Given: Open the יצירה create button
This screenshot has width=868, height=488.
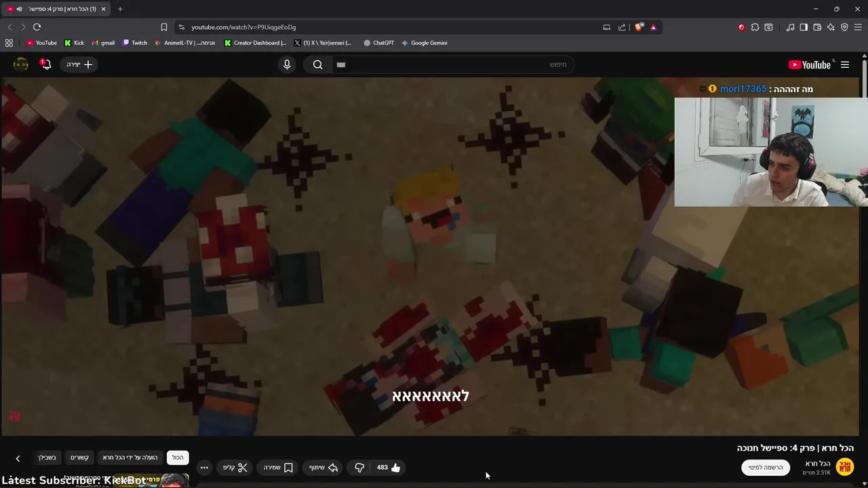Looking at the screenshot, I should coord(79,64).
